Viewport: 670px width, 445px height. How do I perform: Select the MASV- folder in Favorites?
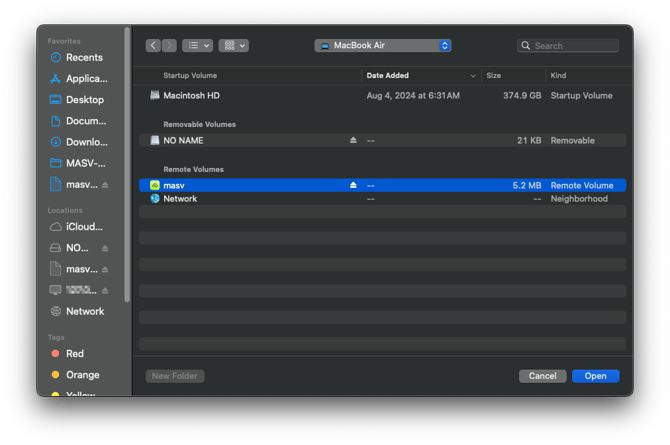click(79, 163)
